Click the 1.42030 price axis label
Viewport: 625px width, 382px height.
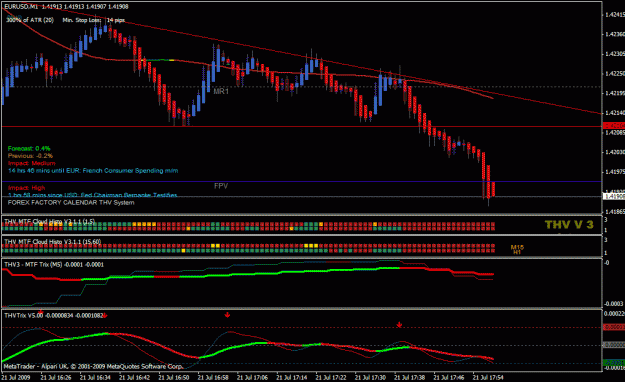[x=615, y=152]
